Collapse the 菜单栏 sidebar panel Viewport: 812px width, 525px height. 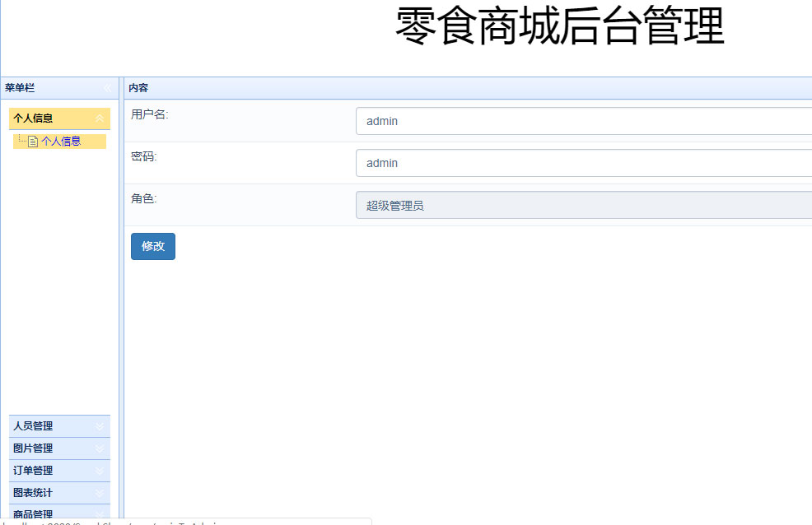click(108, 88)
